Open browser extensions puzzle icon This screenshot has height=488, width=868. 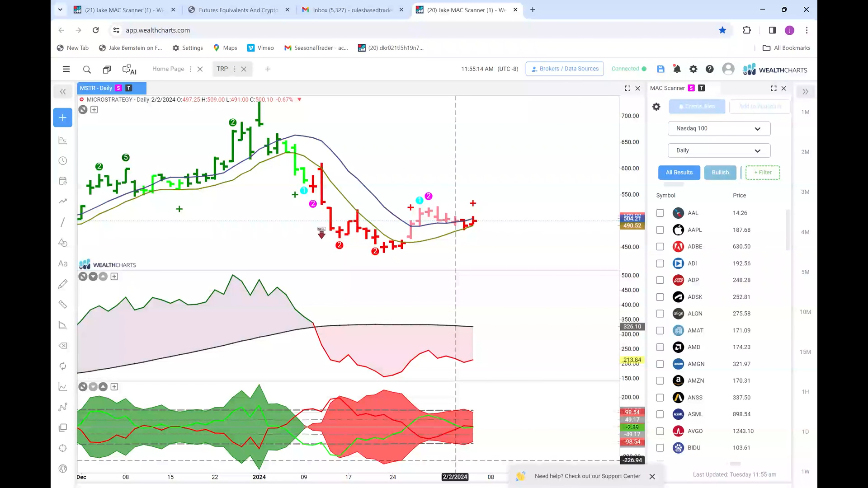pos(747,30)
